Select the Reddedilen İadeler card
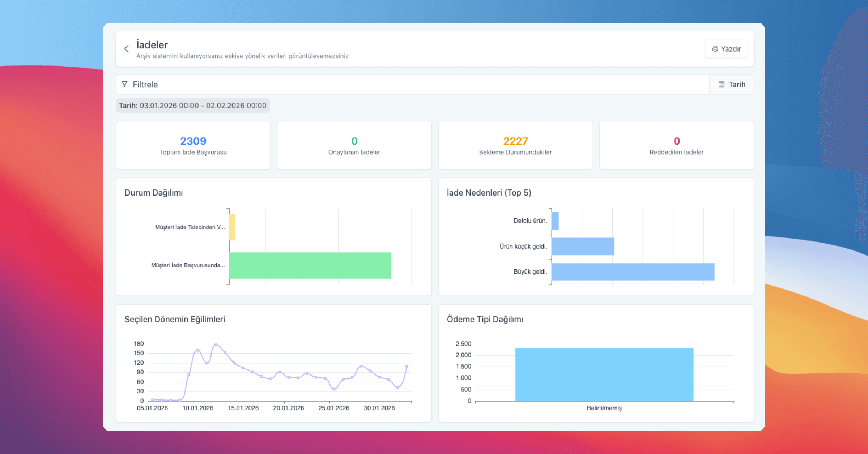Screen dimensions: 868x454 point(676,145)
